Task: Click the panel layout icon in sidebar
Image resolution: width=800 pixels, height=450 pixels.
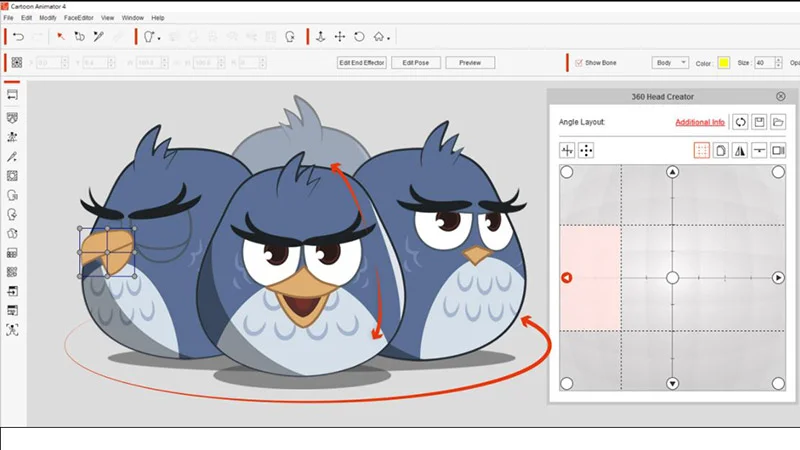Action: [12, 310]
